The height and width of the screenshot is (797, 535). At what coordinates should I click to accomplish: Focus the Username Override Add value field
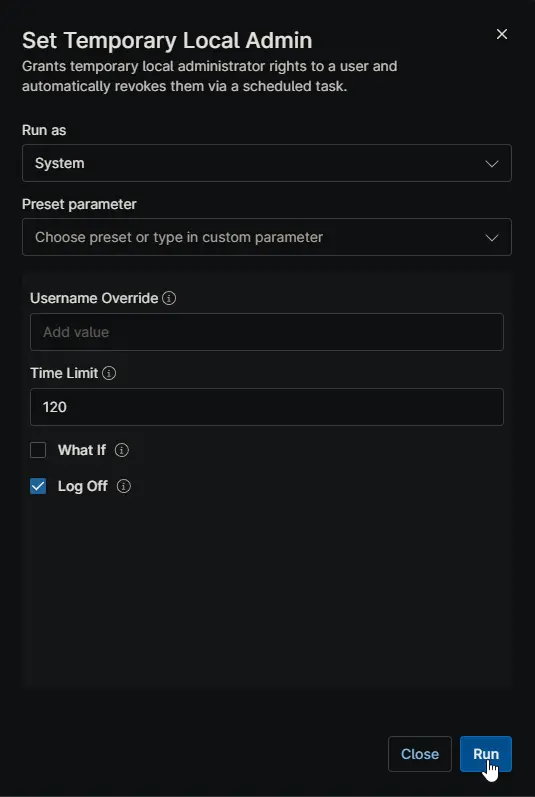(x=267, y=332)
